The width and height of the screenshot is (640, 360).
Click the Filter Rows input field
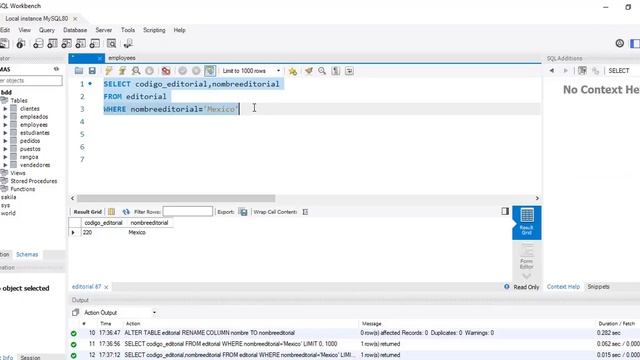[188, 211]
